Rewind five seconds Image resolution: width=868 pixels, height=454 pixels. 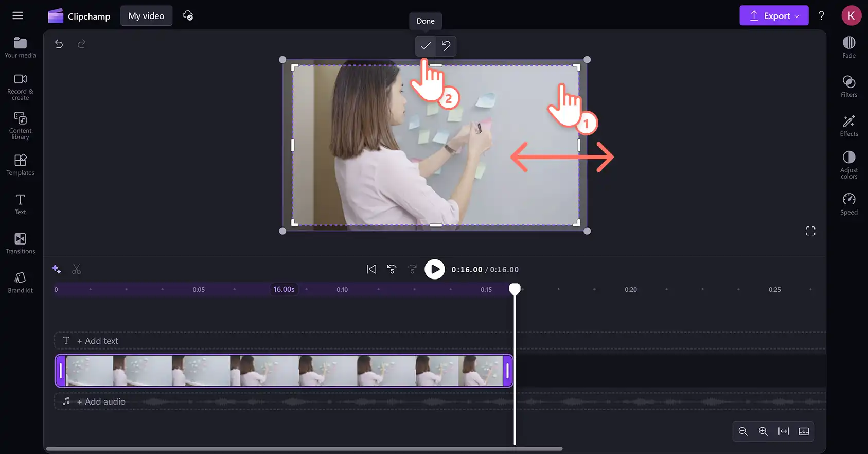[x=392, y=269]
